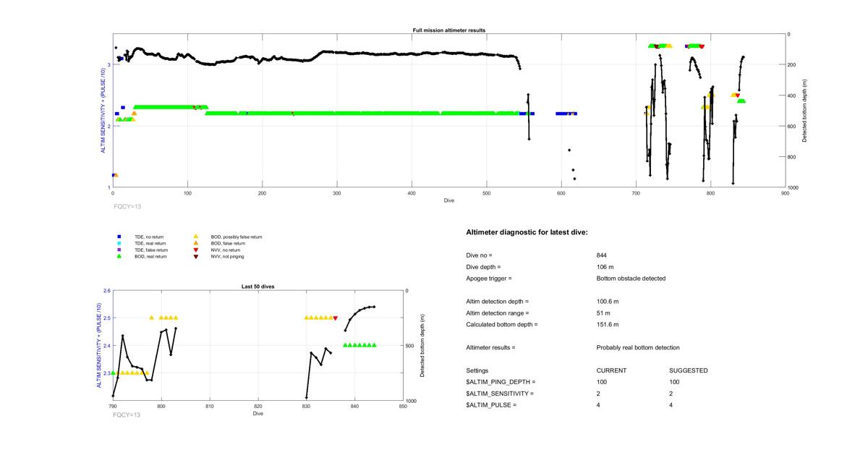
Task: Click the suggested $ALTIM_SENSITIVITY value 2
Action: 671,394
